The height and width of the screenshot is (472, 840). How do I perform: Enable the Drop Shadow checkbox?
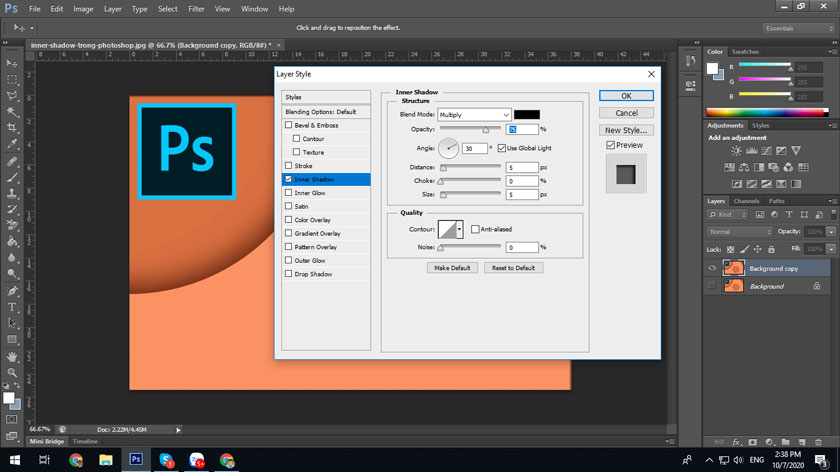click(x=289, y=274)
